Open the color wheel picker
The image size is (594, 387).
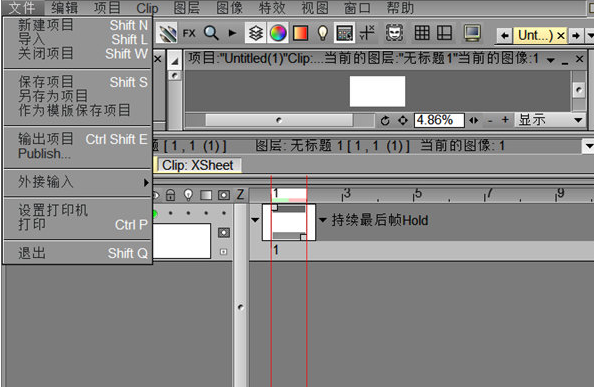click(278, 33)
